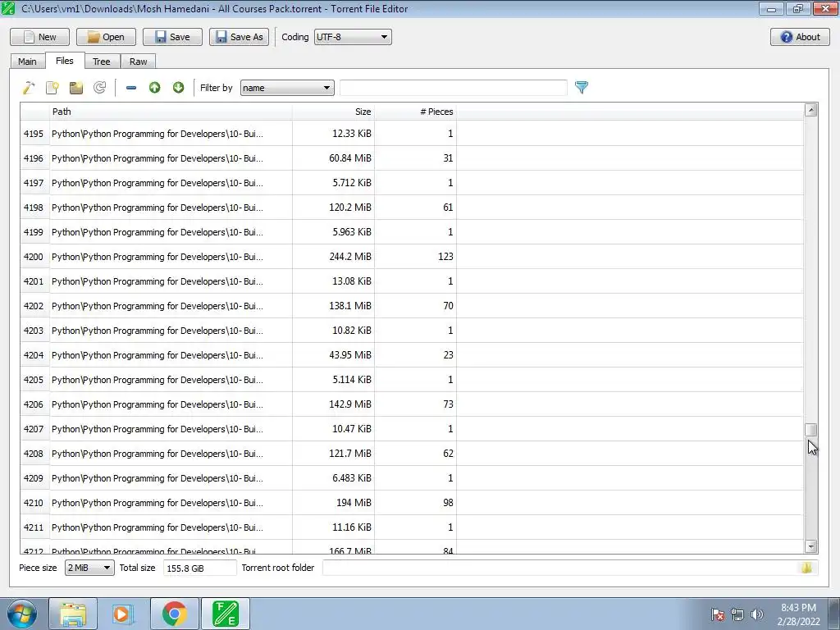Click the folder icon beside Torrent root folder
Image resolution: width=840 pixels, height=630 pixels.
pyautogui.click(x=806, y=568)
